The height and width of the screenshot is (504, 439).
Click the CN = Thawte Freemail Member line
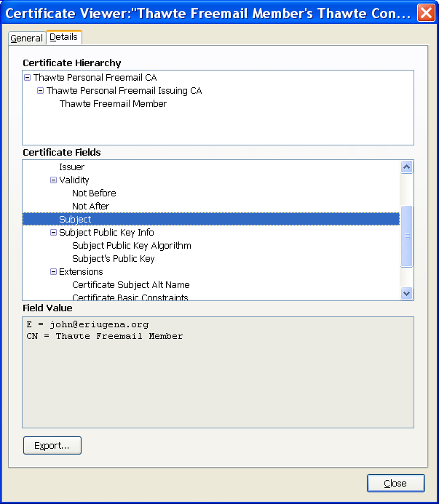(x=105, y=336)
